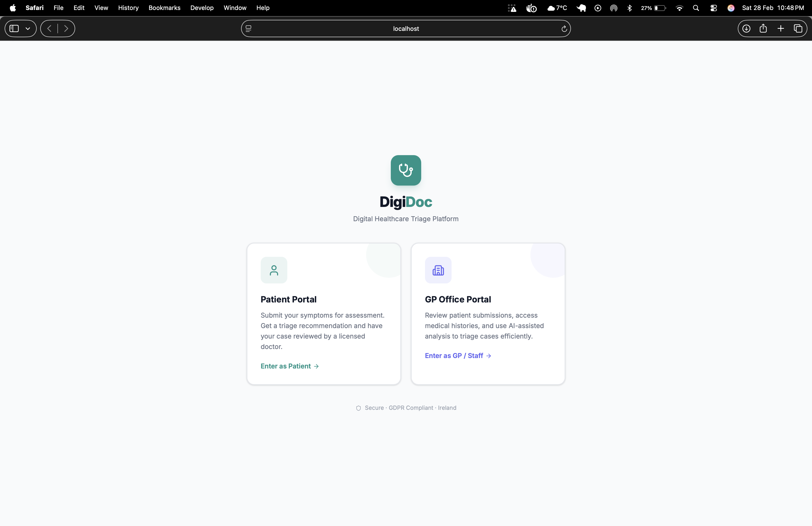Click the GP Office building icon

coord(438,270)
